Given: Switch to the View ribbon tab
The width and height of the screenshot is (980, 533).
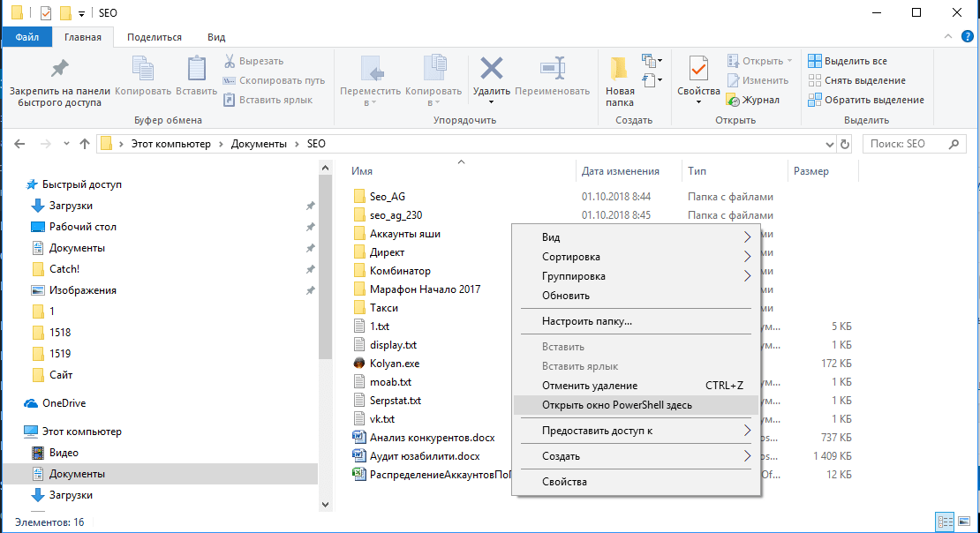Looking at the screenshot, I should (x=215, y=37).
